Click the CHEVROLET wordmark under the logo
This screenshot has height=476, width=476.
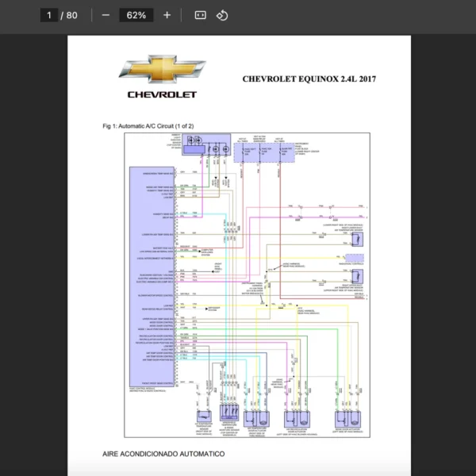162,94
